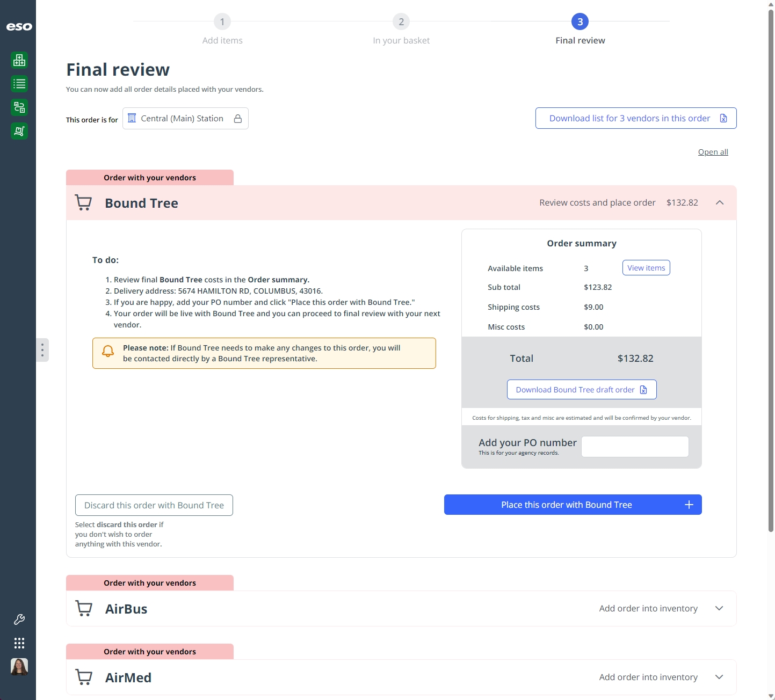
Task: Click the sidebar expand handle with dots
Action: [42, 350]
